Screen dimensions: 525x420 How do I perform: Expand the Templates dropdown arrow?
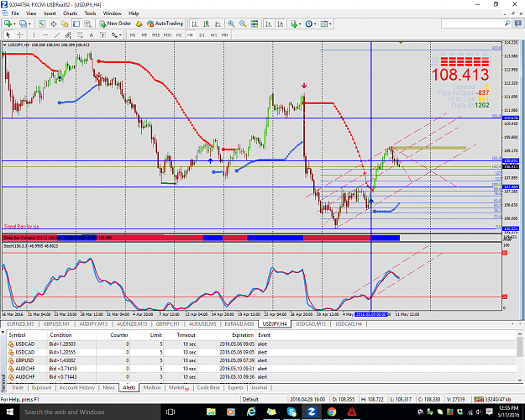click(x=330, y=24)
